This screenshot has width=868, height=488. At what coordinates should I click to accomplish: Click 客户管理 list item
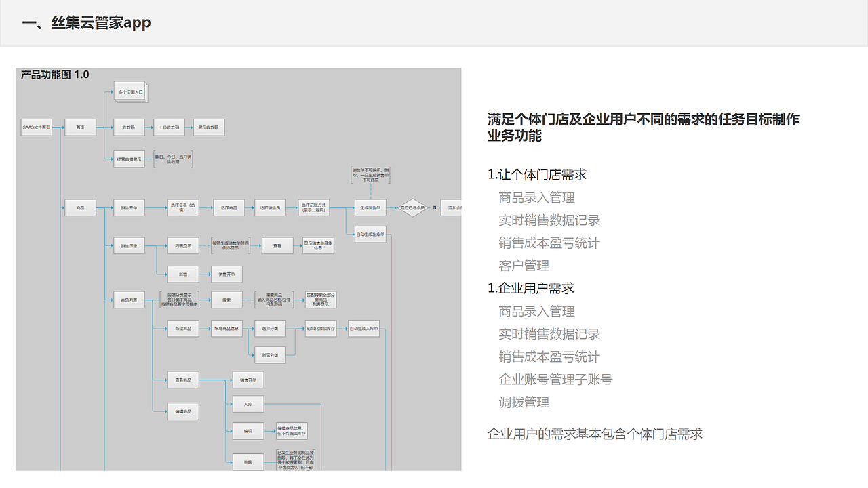[524, 266]
